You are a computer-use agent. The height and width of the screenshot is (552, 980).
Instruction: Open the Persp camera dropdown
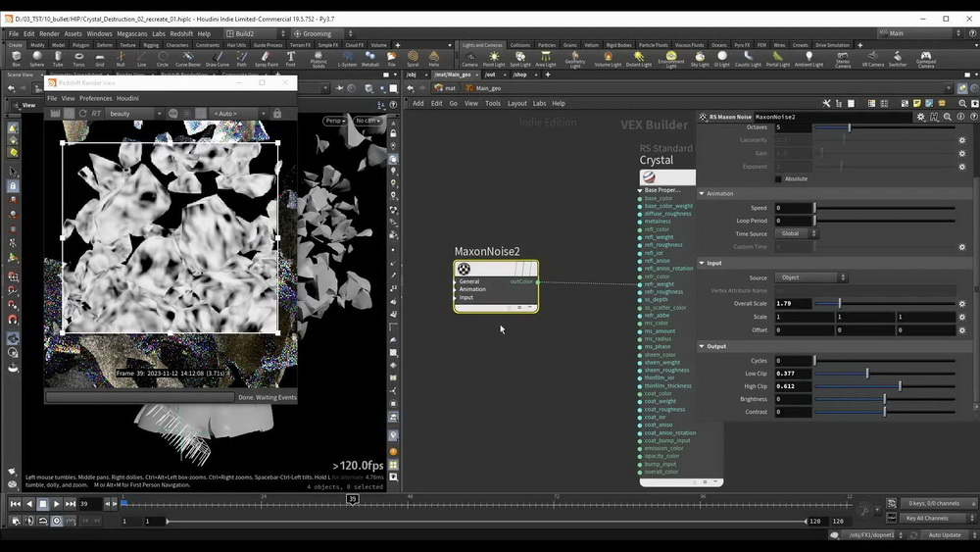coord(335,120)
